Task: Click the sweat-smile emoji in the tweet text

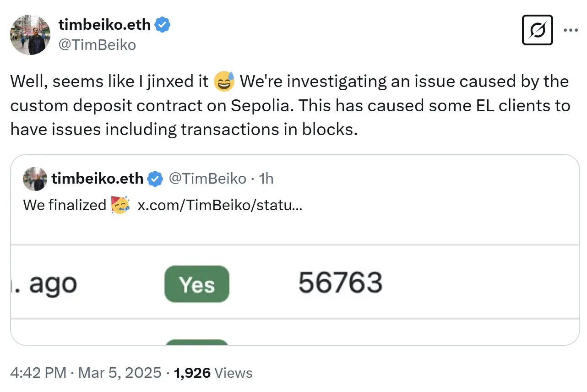Action: (224, 82)
